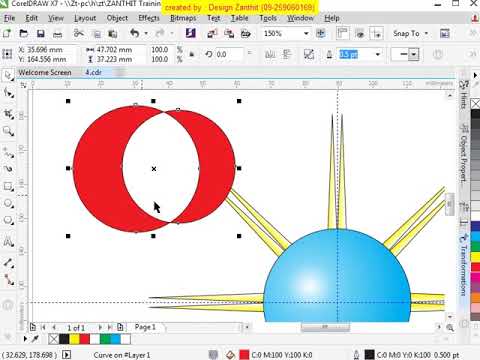480x360 pixels.
Task: Click the Print icon in toolbar
Action: [x=58, y=34]
